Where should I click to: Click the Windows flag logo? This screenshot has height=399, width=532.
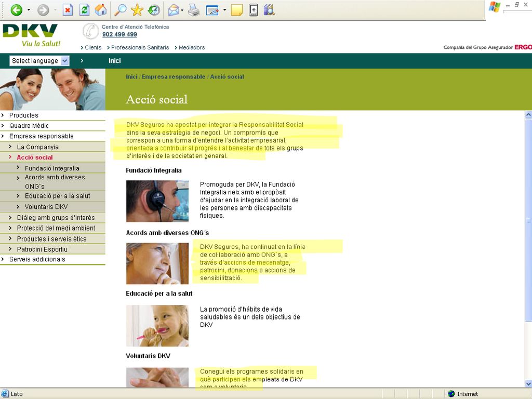495,7
